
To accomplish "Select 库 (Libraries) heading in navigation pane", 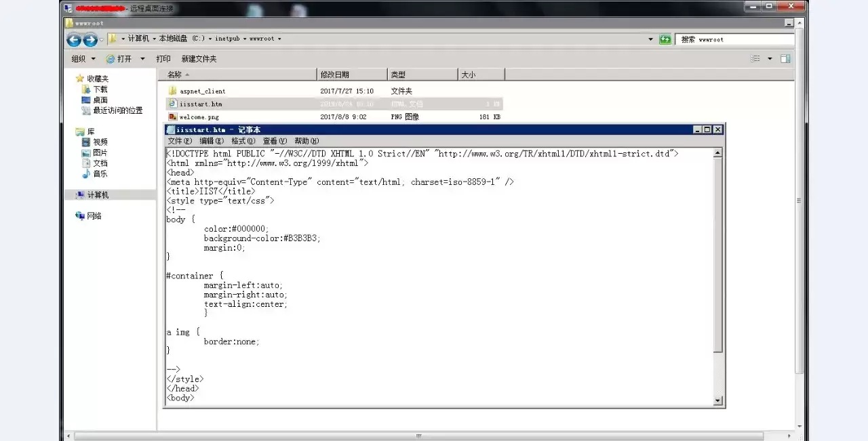I will point(91,131).
